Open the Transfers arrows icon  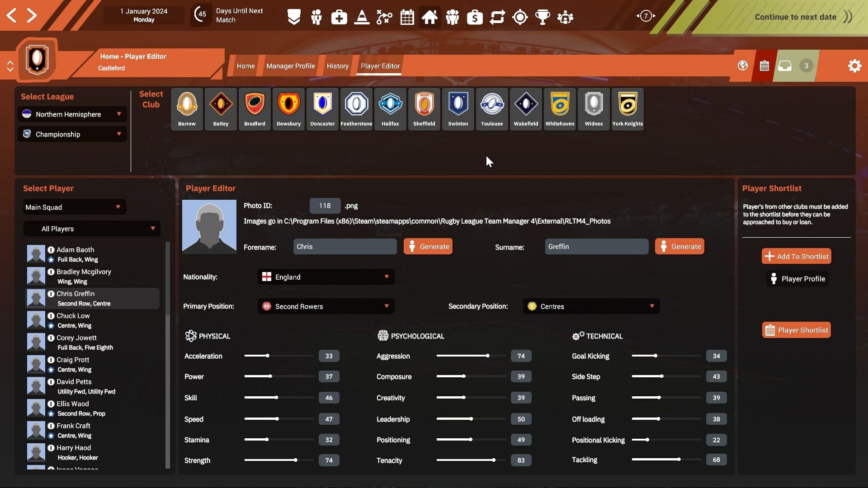tap(497, 17)
